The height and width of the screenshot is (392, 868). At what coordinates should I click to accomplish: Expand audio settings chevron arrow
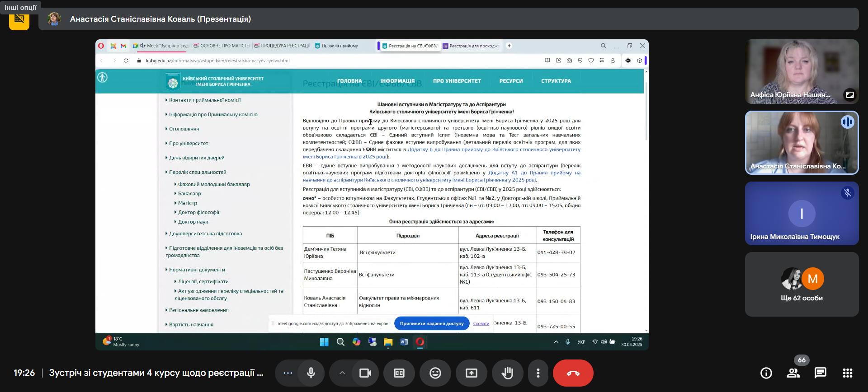[x=342, y=373]
